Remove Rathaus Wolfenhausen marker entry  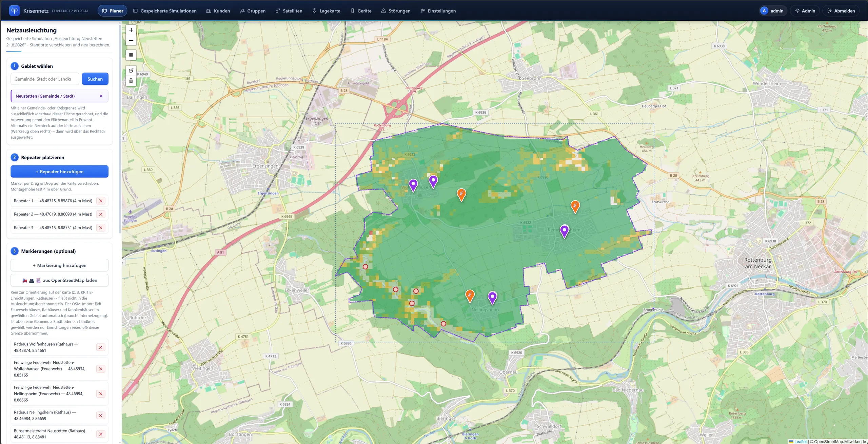pyautogui.click(x=101, y=347)
